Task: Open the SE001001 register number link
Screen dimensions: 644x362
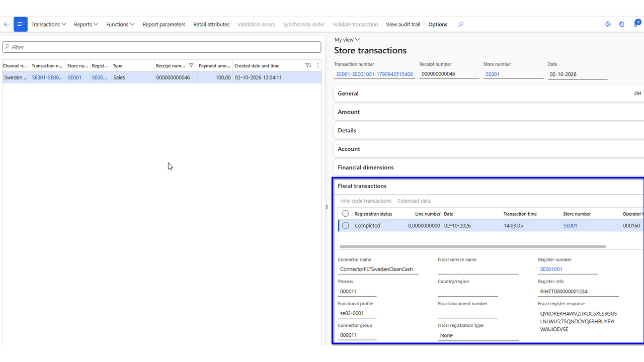Action: 551,269
